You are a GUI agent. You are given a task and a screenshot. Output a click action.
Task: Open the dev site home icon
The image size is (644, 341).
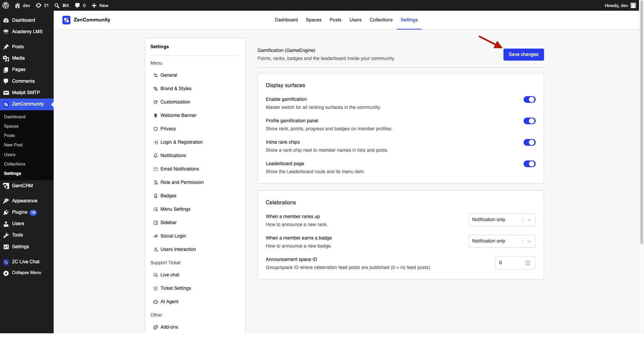[17, 5]
